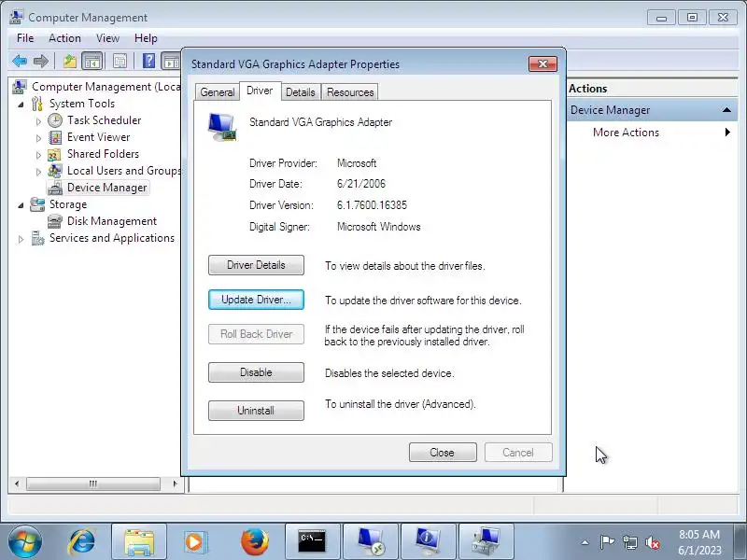Click the taskbar clock showing 8:05 AM
Viewport: 747px width, 560px height.
[x=699, y=542]
